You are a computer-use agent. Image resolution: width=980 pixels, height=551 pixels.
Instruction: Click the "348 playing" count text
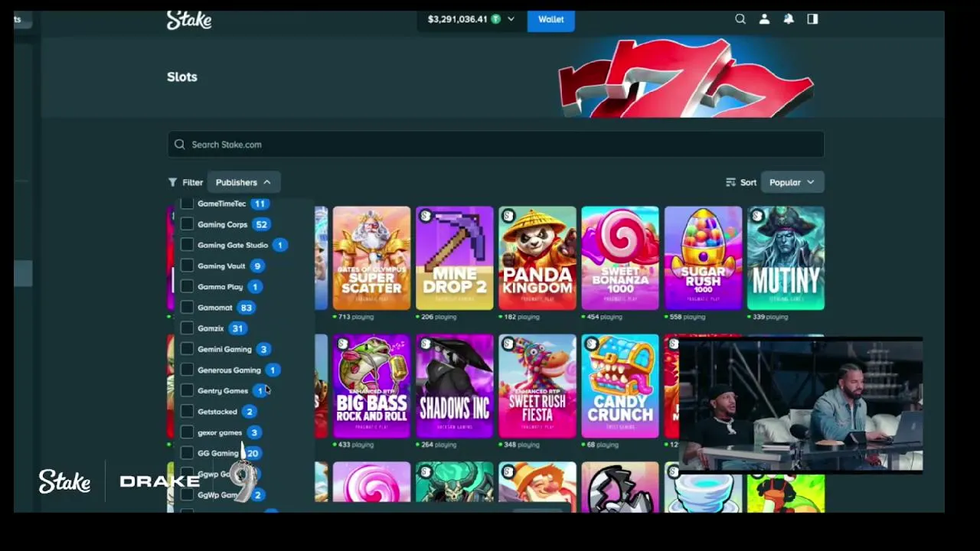click(x=521, y=445)
